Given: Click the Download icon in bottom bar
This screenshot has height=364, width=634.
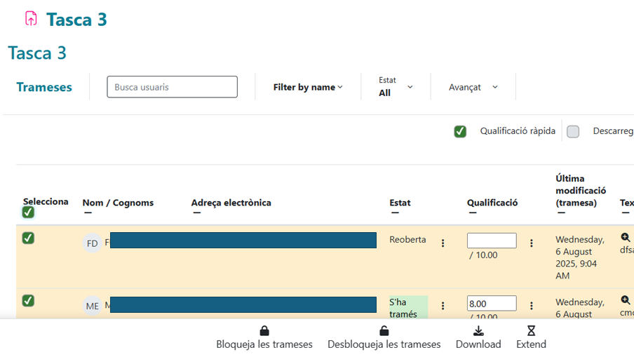Looking at the screenshot, I should click(478, 331).
